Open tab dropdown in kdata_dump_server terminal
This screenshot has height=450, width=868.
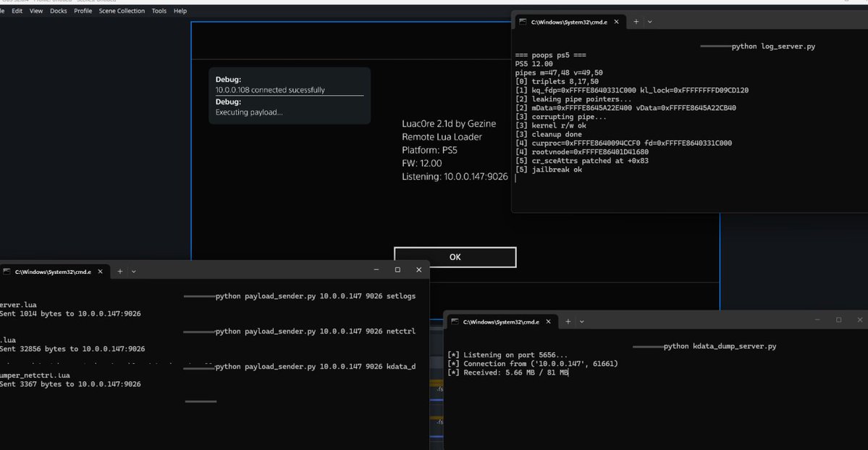point(582,322)
